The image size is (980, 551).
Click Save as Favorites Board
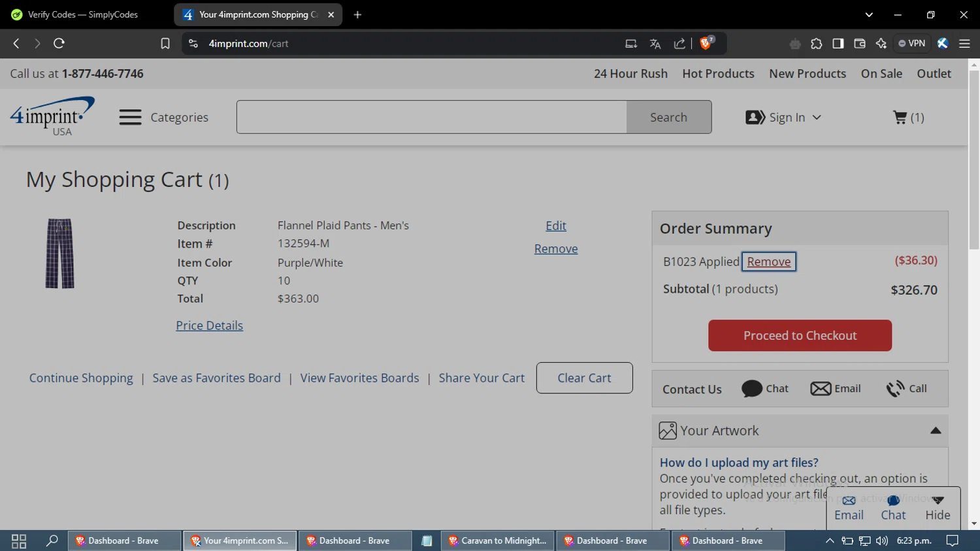tap(216, 378)
